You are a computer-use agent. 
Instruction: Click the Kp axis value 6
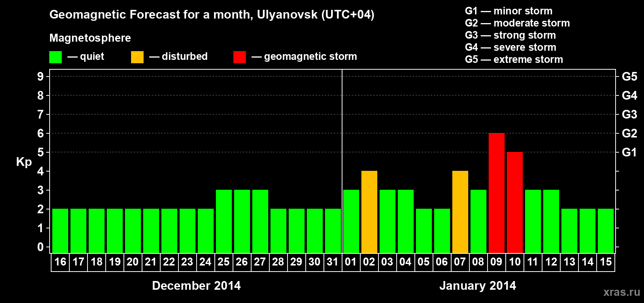(41, 134)
